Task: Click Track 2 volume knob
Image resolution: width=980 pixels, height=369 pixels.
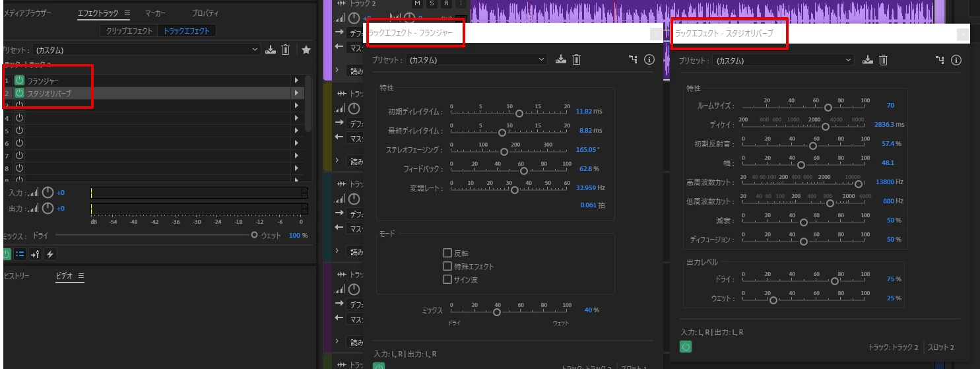Action: (x=354, y=18)
